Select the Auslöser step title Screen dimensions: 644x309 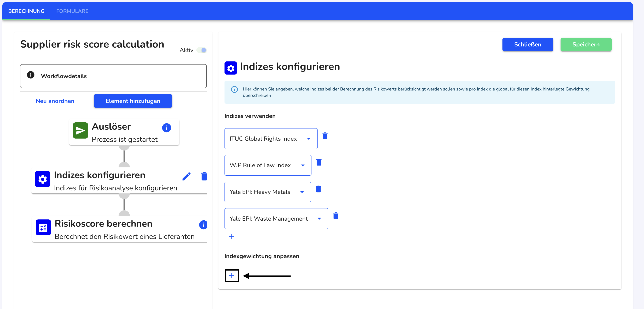(x=111, y=127)
